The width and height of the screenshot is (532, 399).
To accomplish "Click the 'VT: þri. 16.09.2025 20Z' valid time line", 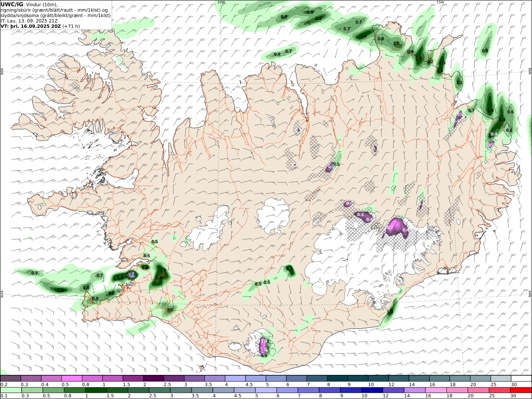I will pyautogui.click(x=31, y=26).
